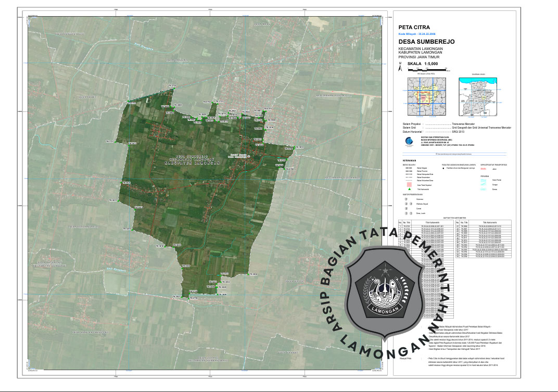This screenshot has width=558, height=392.
Task: Click the black Fasilitas Umum dot symbol
Action: point(444,169)
